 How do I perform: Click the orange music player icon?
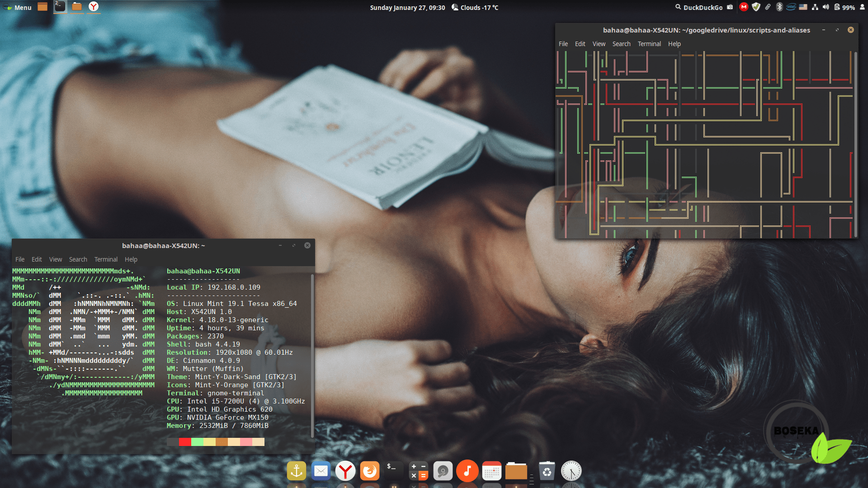[x=467, y=471]
